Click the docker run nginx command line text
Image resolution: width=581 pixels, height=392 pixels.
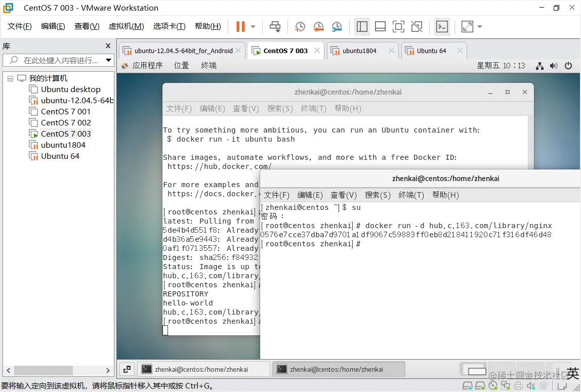coord(459,226)
